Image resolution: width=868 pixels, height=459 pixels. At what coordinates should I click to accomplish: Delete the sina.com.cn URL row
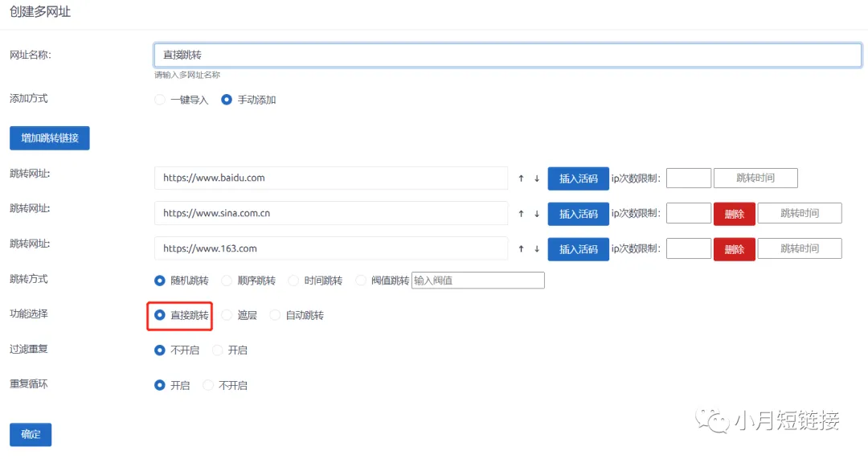[734, 214]
